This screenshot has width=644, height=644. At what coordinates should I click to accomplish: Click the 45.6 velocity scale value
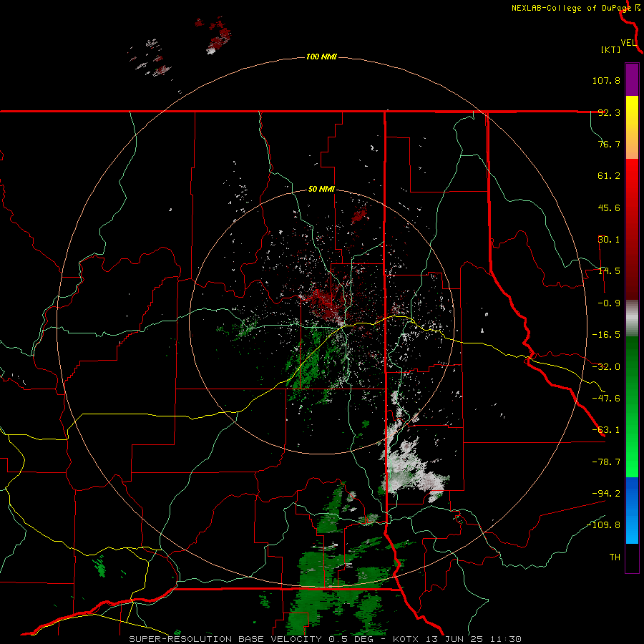click(x=609, y=208)
